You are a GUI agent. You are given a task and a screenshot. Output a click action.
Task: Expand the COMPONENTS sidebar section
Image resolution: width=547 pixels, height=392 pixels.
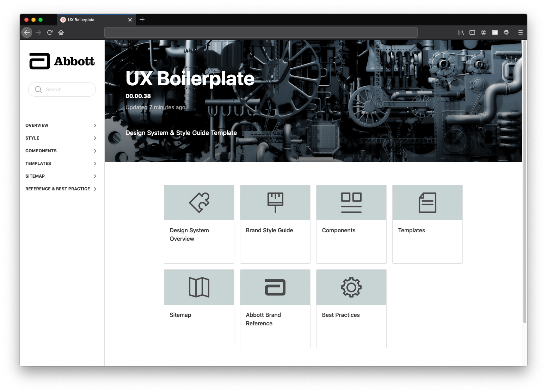click(x=41, y=151)
